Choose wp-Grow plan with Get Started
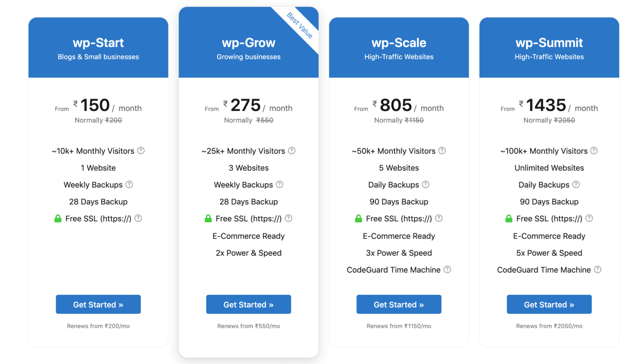The image size is (644, 364). (x=249, y=304)
